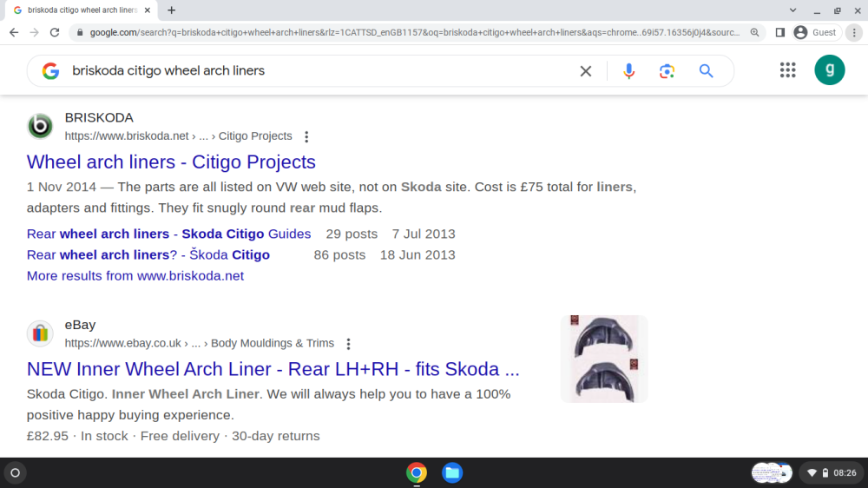Start voice search with the microphone icon

(x=628, y=71)
